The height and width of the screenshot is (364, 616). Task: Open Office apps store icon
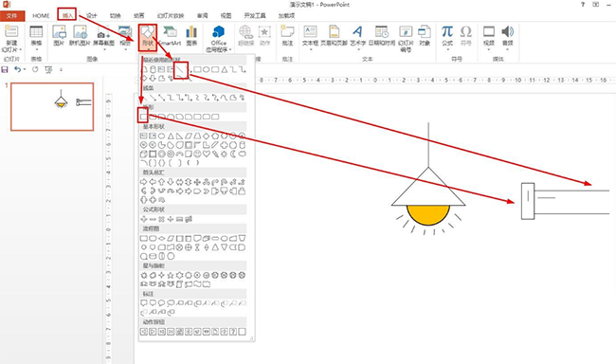tap(218, 39)
